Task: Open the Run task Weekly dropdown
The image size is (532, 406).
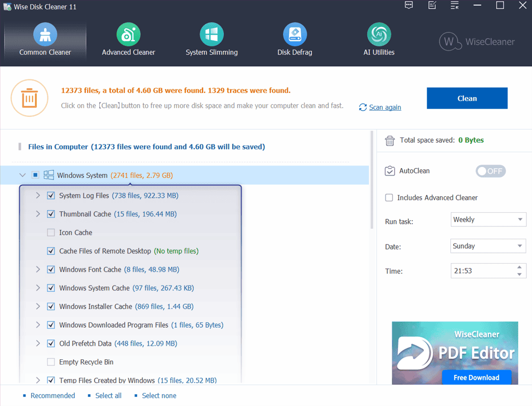Action: 488,220
